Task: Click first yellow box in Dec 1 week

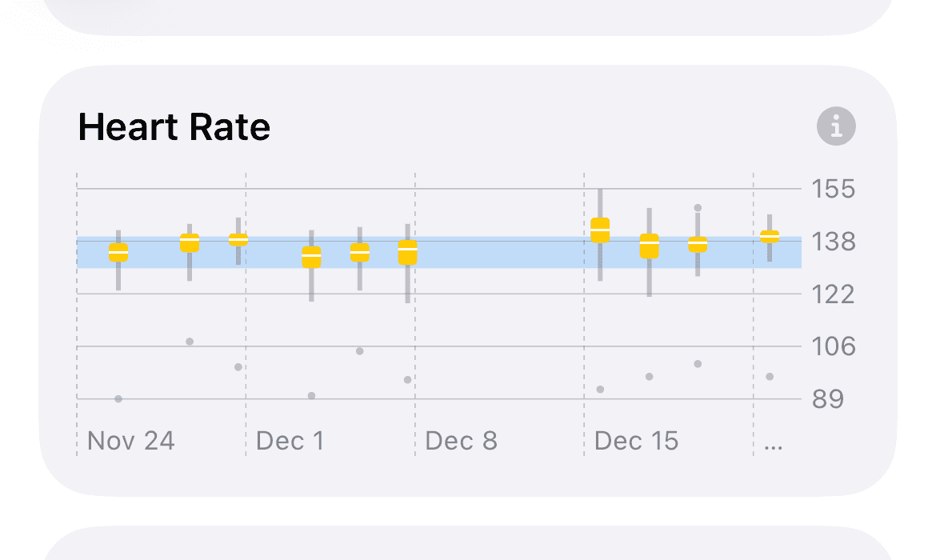Action: 312,257
